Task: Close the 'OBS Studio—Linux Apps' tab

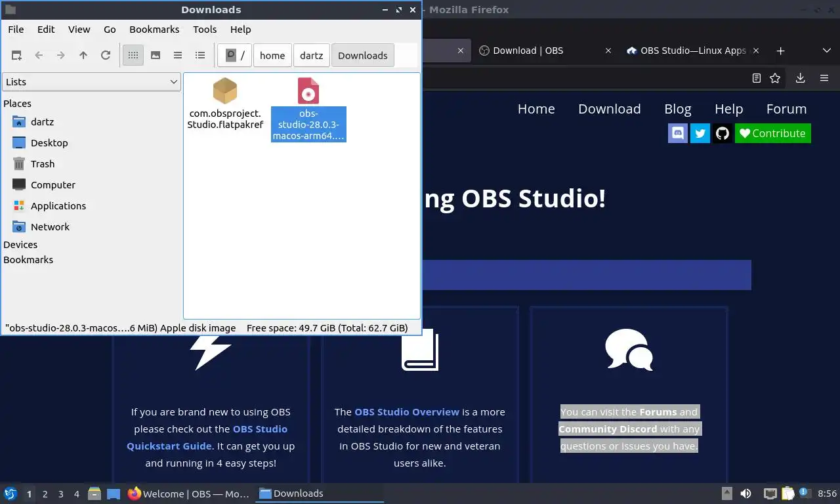Action: [756, 51]
